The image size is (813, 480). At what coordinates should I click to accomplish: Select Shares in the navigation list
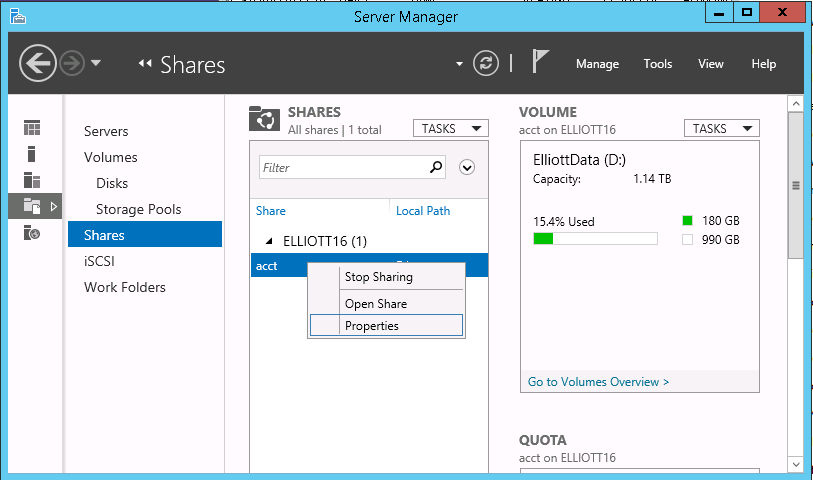tap(145, 234)
